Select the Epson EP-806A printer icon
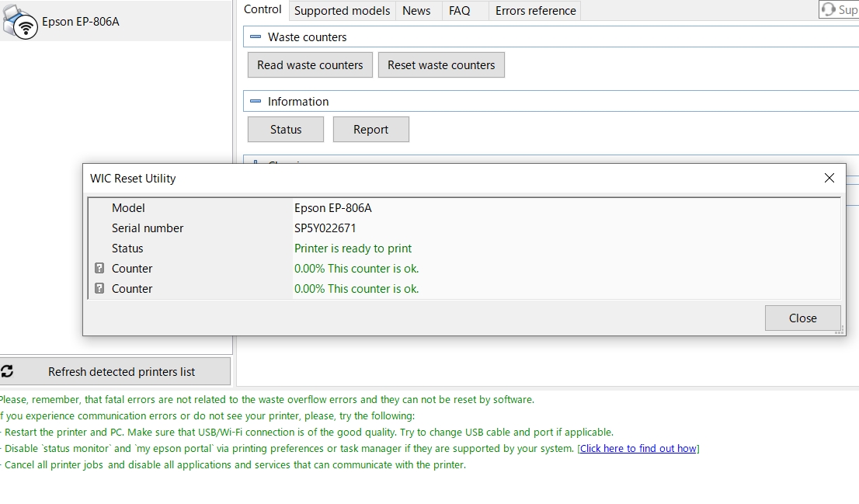Image resolution: width=859 pixels, height=504 pixels. click(x=20, y=22)
